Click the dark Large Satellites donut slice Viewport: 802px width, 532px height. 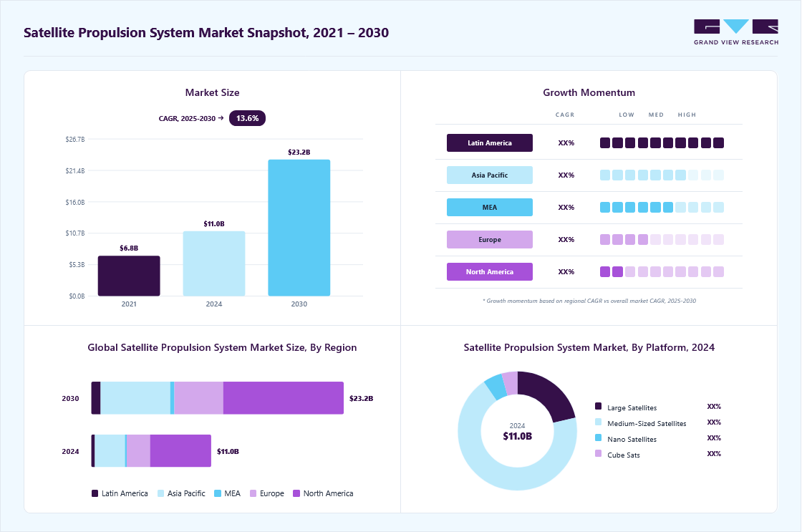546,393
